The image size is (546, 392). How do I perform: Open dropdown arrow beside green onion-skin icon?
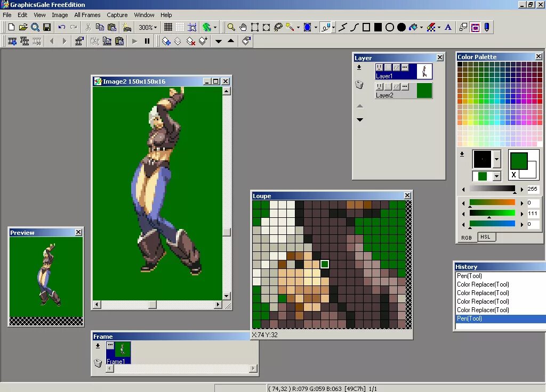tap(215, 27)
